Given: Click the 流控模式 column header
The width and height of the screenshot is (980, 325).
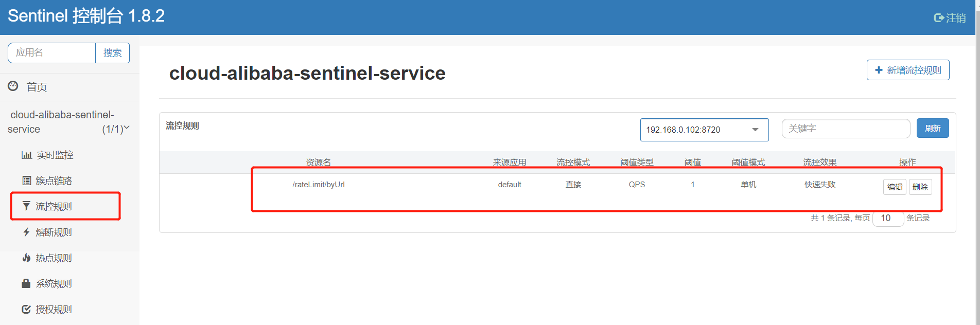Looking at the screenshot, I should 573,162.
